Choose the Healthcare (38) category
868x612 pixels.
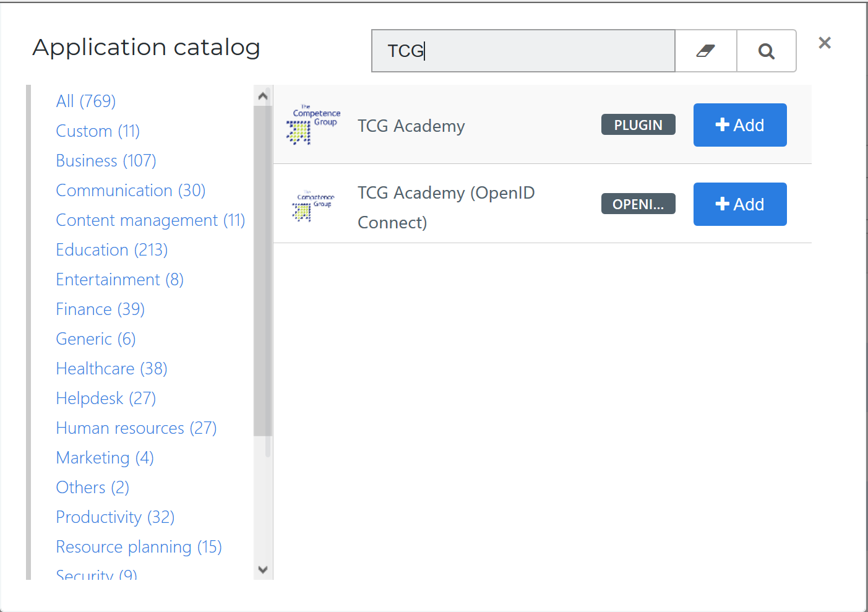click(x=111, y=368)
